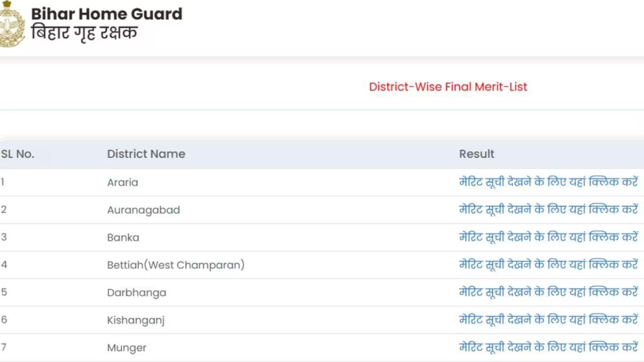Select the Bettiah(West Champaran) name cell
The width and height of the screenshot is (644, 362).
click(x=176, y=265)
